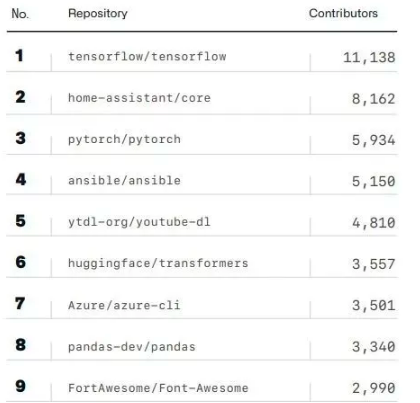Select the Azure/azure-cli repository
The height and width of the screenshot is (403, 420).
click(124, 305)
